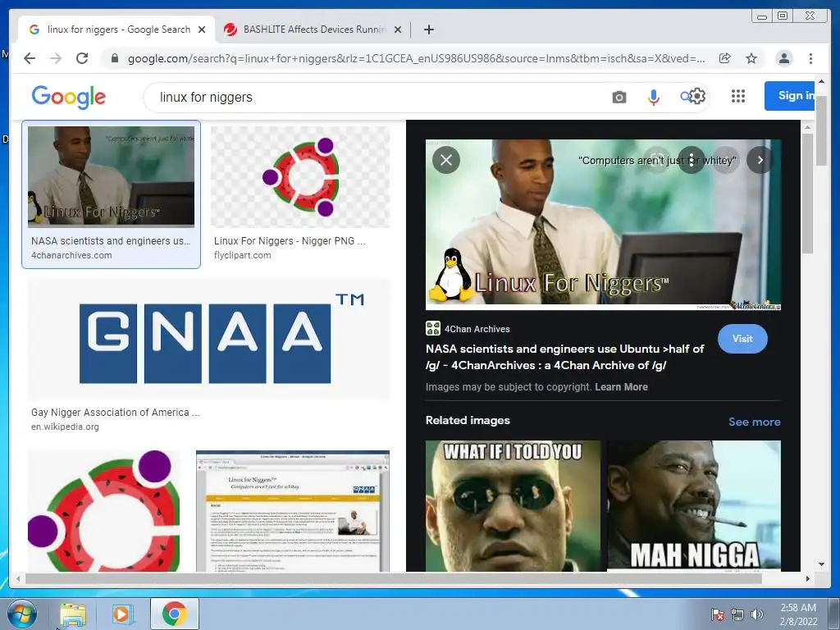Click the flyclipart.com source text
Viewport: 840px width, 630px height.
point(242,256)
